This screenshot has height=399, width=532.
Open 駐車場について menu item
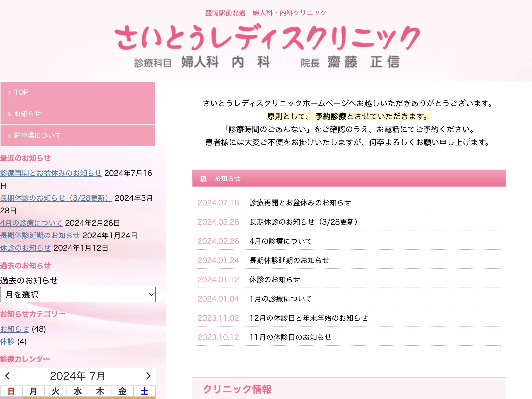pyautogui.click(x=78, y=135)
